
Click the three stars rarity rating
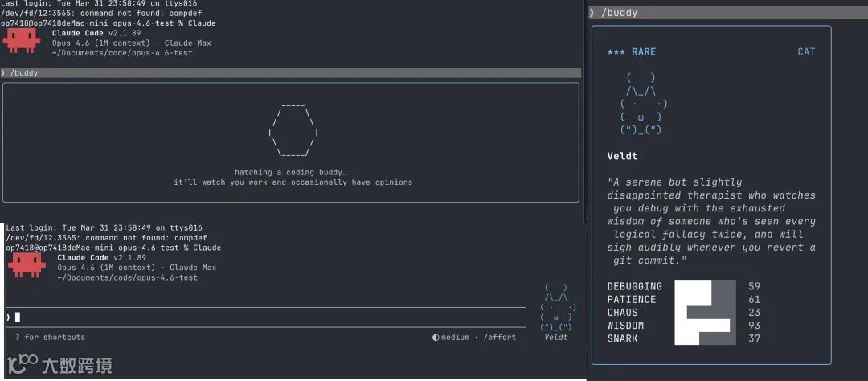[x=616, y=52]
